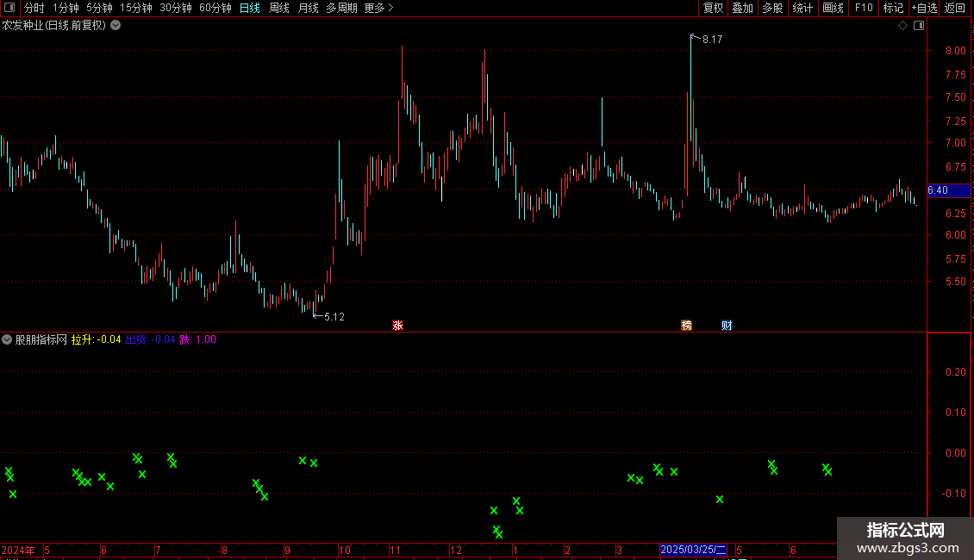
Task: Click the red 涨 event marker
Action: pos(397,326)
